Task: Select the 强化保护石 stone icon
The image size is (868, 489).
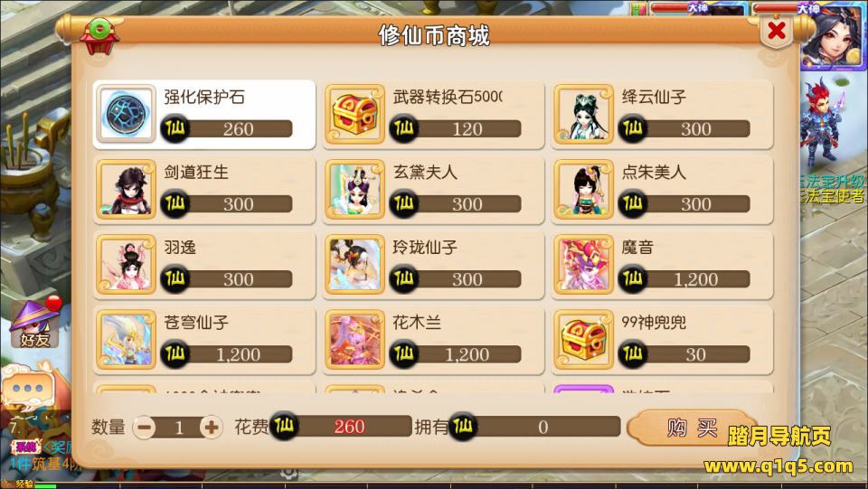Action: [127, 114]
